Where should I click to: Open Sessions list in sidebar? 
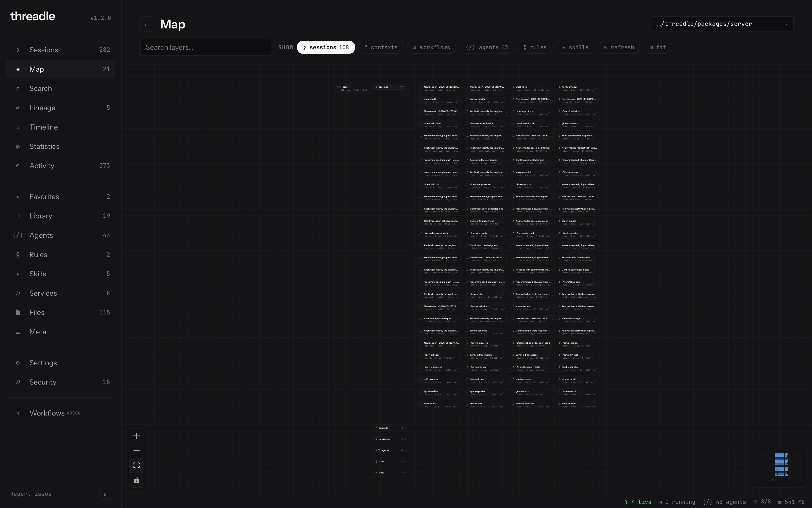60,50
